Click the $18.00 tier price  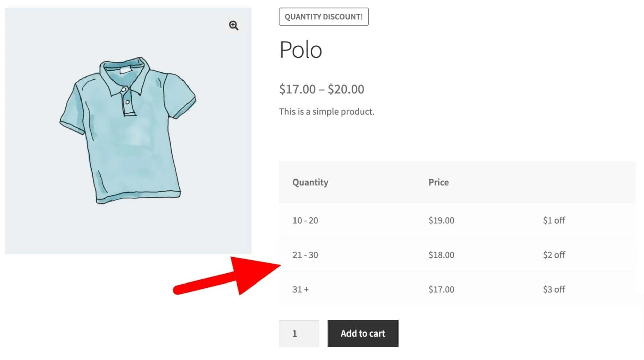click(441, 255)
